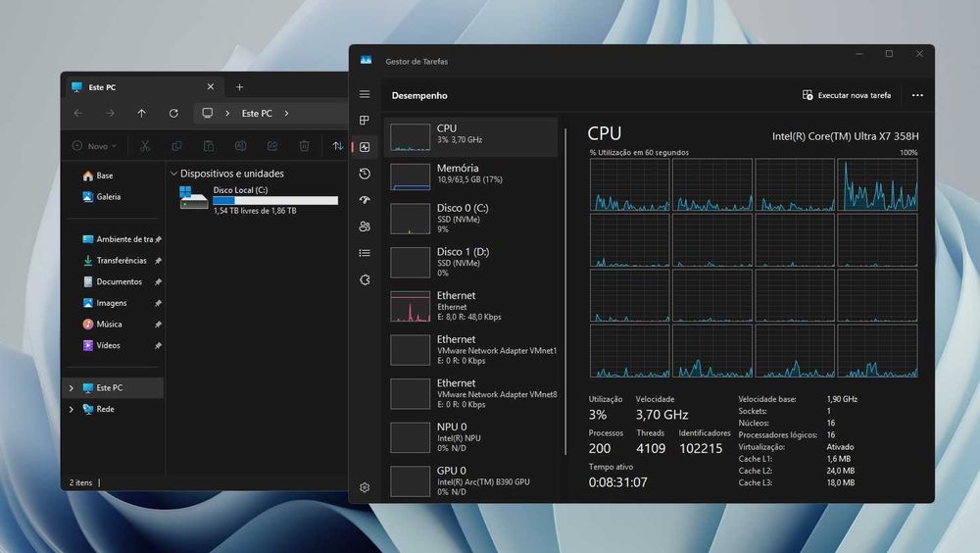Open Task Manager settings gear
Viewport: 980px width, 553px height.
(365, 487)
